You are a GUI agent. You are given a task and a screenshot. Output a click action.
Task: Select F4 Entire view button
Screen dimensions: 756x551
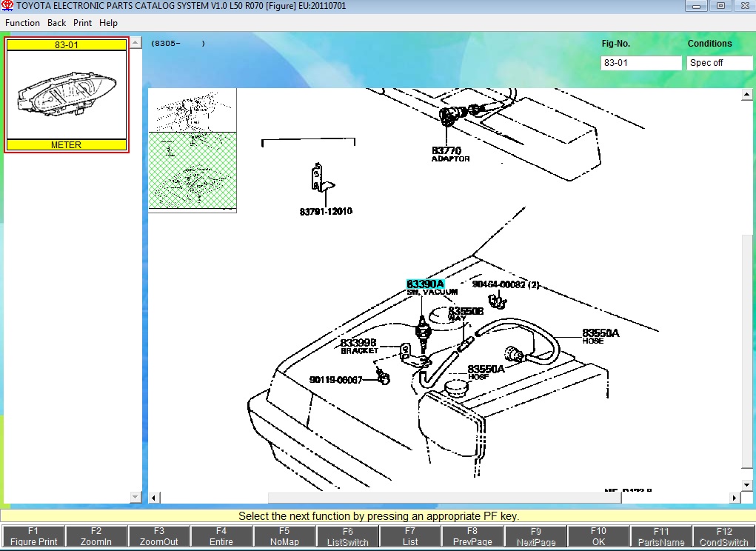(221, 536)
